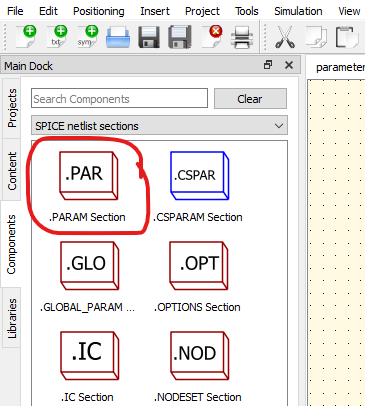The width and height of the screenshot is (365, 406).
Task: Open the Tools menu
Action: [x=246, y=11]
